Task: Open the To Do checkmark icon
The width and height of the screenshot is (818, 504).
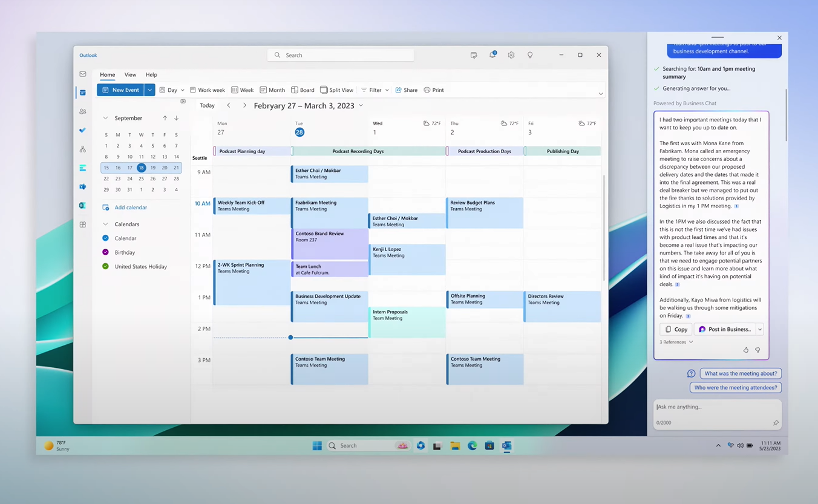Action: point(83,130)
